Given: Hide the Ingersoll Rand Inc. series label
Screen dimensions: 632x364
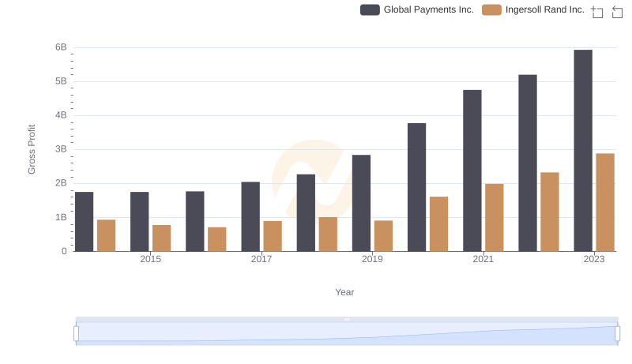Looking at the screenshot, I should coord(544,9).
